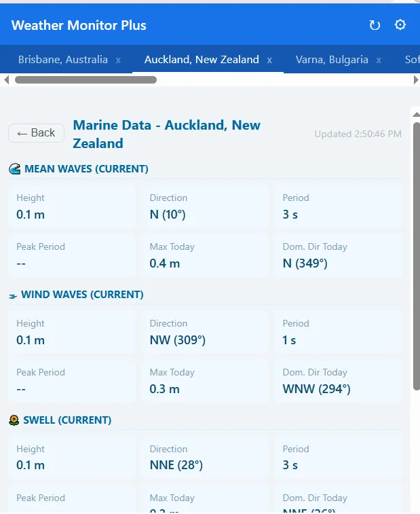Viewport: 420px width, 514px height.
Task: Click the Marine Data Auckland title
Action: 166,134
